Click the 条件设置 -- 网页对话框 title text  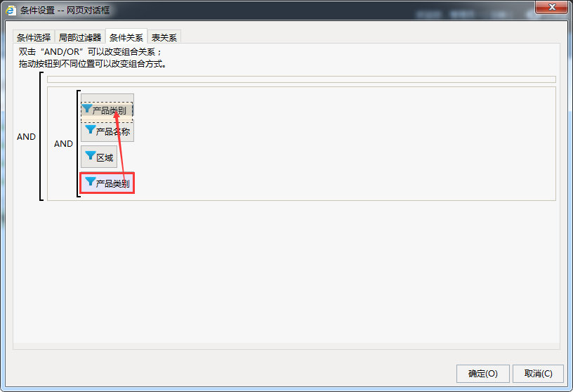point(65,11)
